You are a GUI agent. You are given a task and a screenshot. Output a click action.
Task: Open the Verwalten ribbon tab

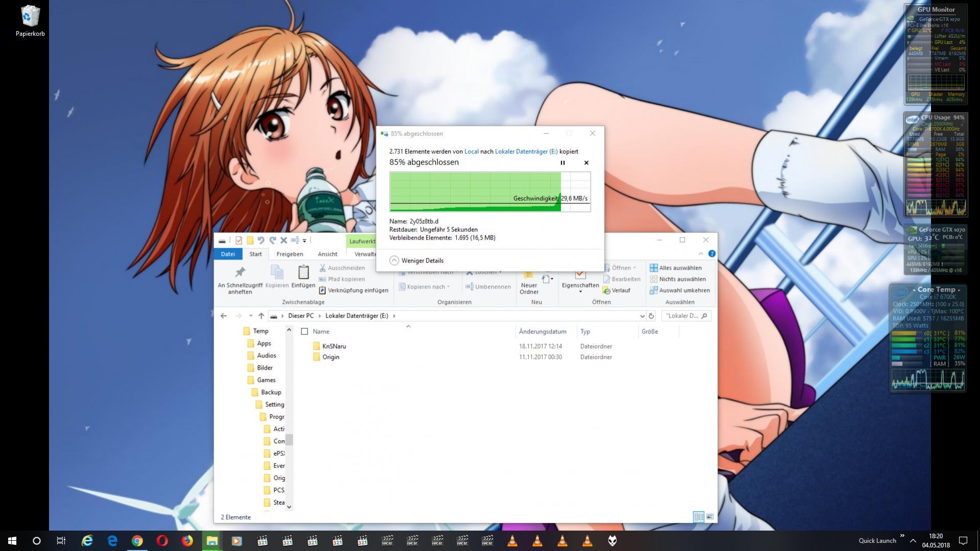pyautogui.click(x=364, y=254)
